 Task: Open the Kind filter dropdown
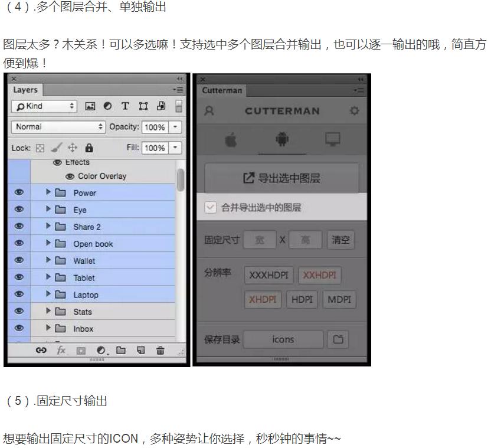(x=44, y=106)
